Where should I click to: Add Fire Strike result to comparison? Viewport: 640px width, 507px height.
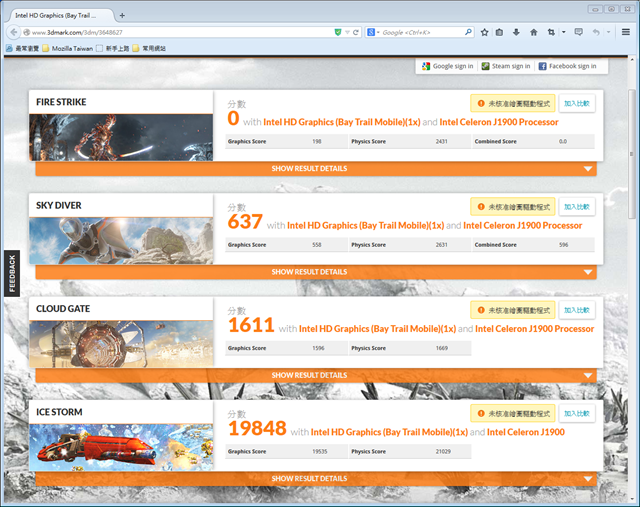[x=577, y=103]
